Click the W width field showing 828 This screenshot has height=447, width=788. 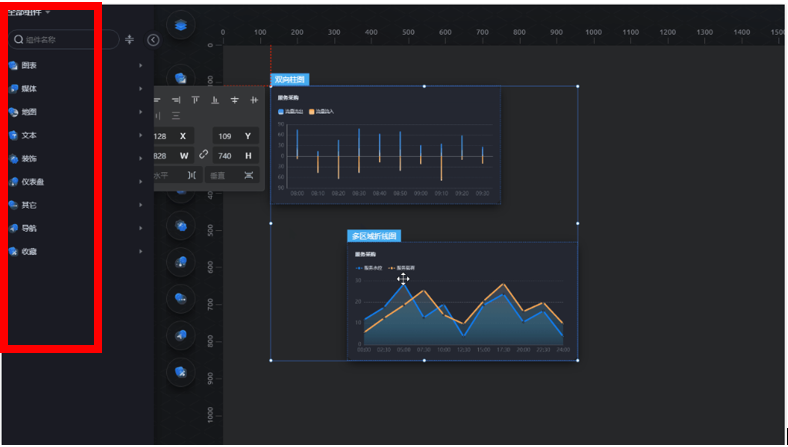[x=173, y=156]
